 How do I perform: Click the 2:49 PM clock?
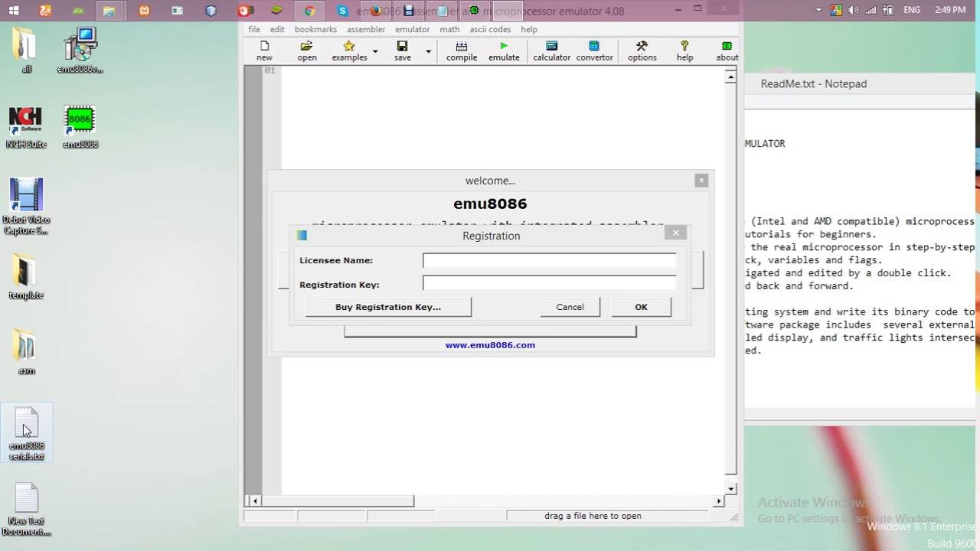[x=950, y=11]
